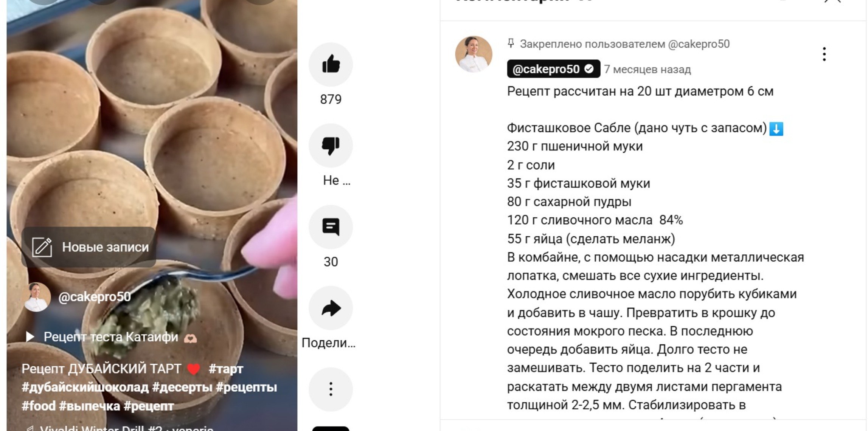Follow the #дубайскийшоколад hashtag
868x431 pixels.
(x=85, y=387)
